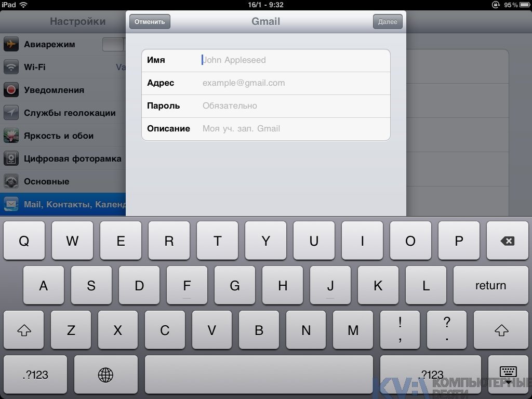This screenshot has width=532, height=399.
Task: Tap the P key
Action: tap(459, 241)
